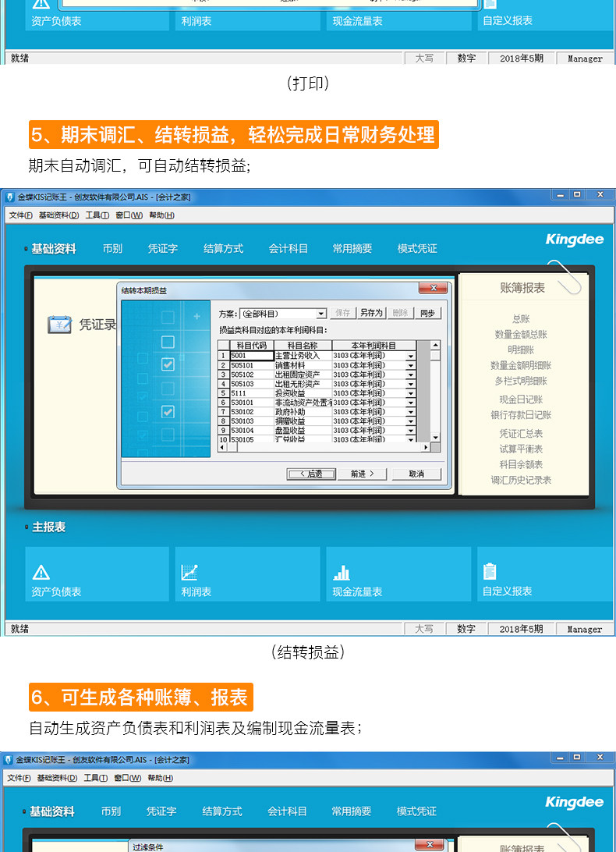
Task: Open 总账 in the 账簿报表 panel
Action: pos(521,319)
